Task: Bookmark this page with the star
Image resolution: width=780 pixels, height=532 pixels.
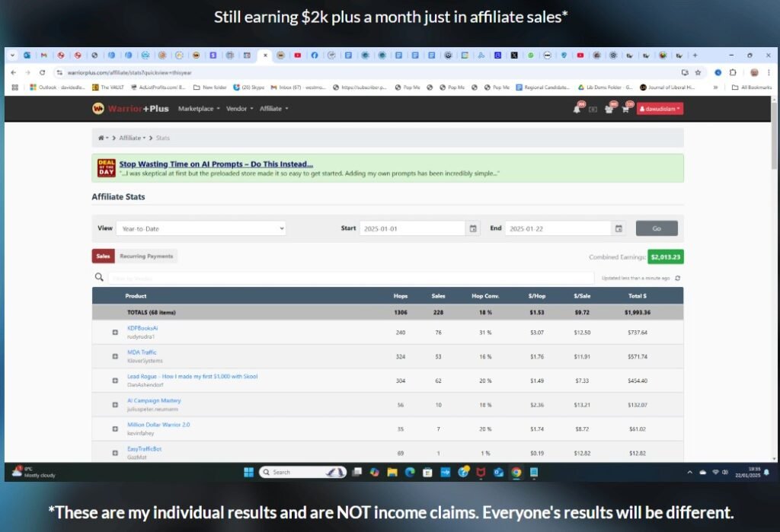Action: click(x=698, y=72)
